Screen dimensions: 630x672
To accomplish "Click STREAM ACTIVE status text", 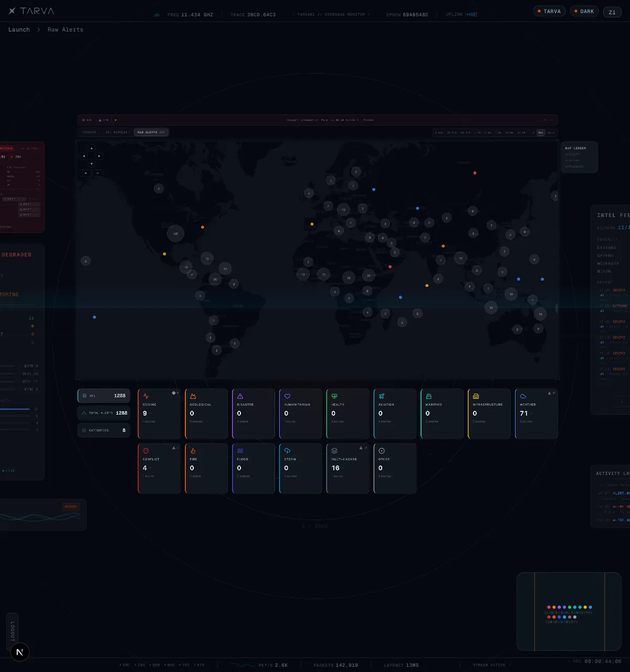I will (489, 665).
